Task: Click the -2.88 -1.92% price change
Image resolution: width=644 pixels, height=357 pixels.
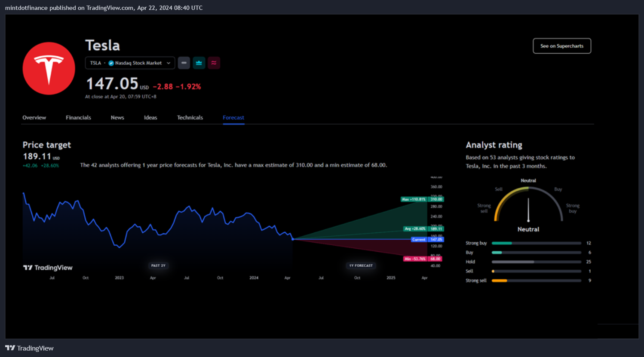Action: click(177, 86)
